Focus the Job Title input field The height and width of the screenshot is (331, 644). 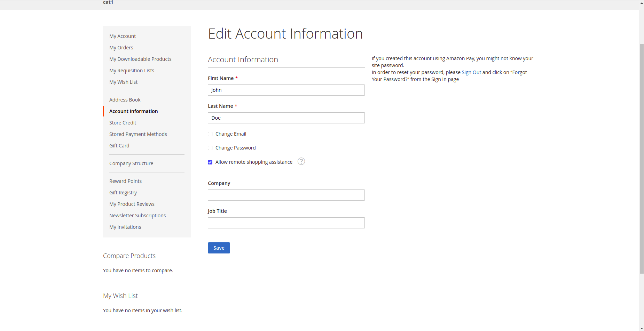pos(286,223)
